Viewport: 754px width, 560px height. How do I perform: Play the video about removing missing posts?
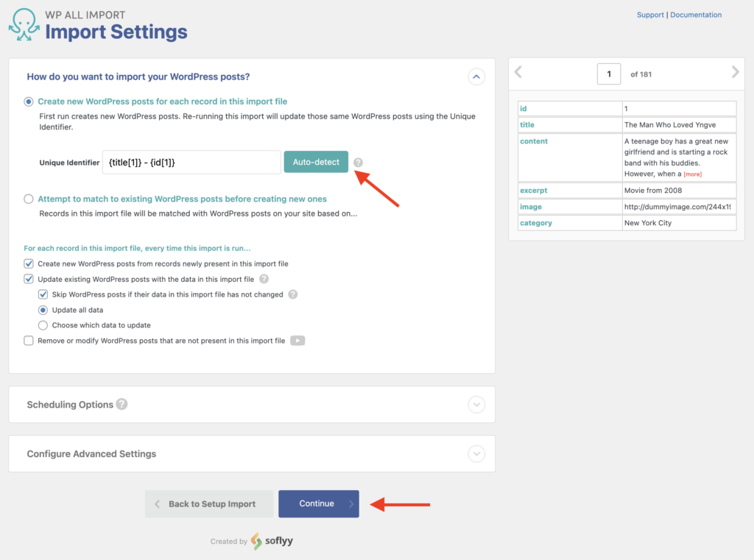pyautogui.click(x=297, y=340)
